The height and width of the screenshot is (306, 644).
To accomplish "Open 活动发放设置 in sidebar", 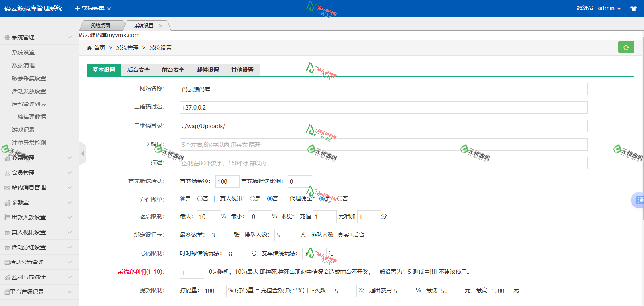I will tap(29, 91).
